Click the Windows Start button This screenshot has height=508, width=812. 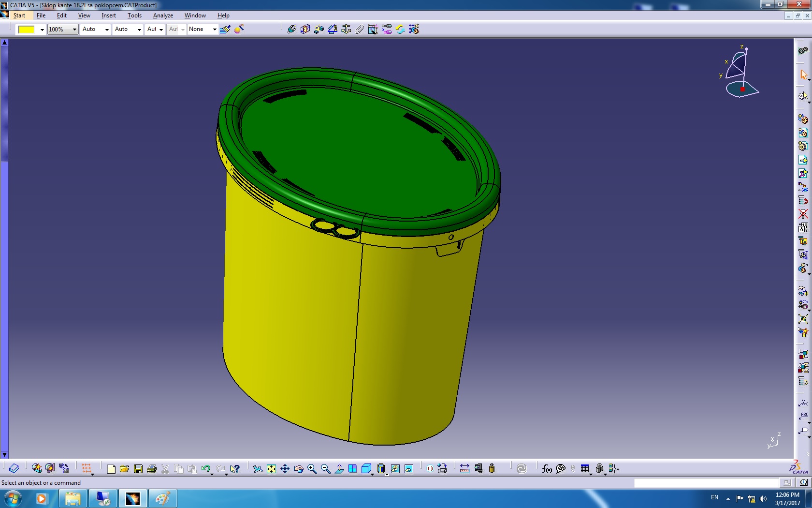[13, 498]
